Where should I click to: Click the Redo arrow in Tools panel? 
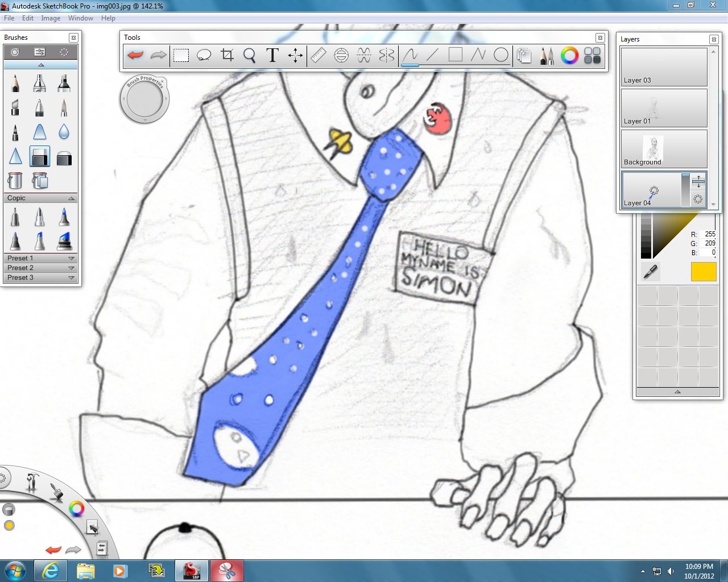(158, 55)
